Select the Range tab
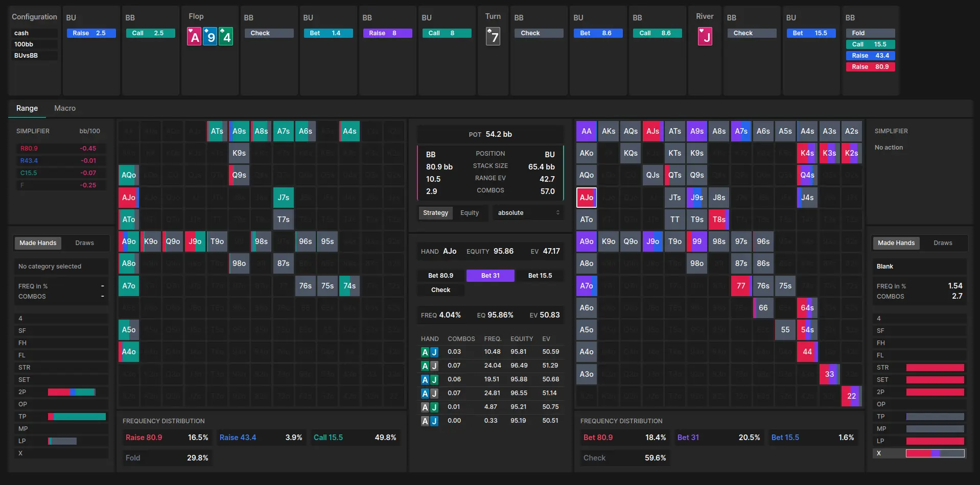The image size is (980, 485). [27, 108]
